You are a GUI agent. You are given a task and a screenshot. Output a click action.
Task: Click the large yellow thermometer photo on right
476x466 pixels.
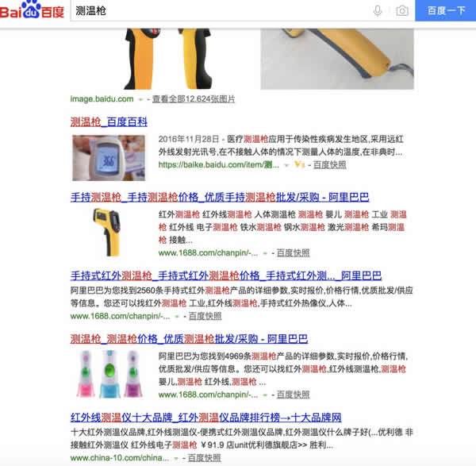pos(337,59)
